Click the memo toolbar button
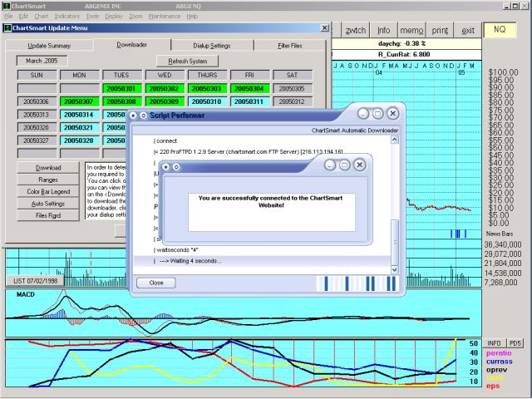 pyautogui.click(x=411, y=30)
